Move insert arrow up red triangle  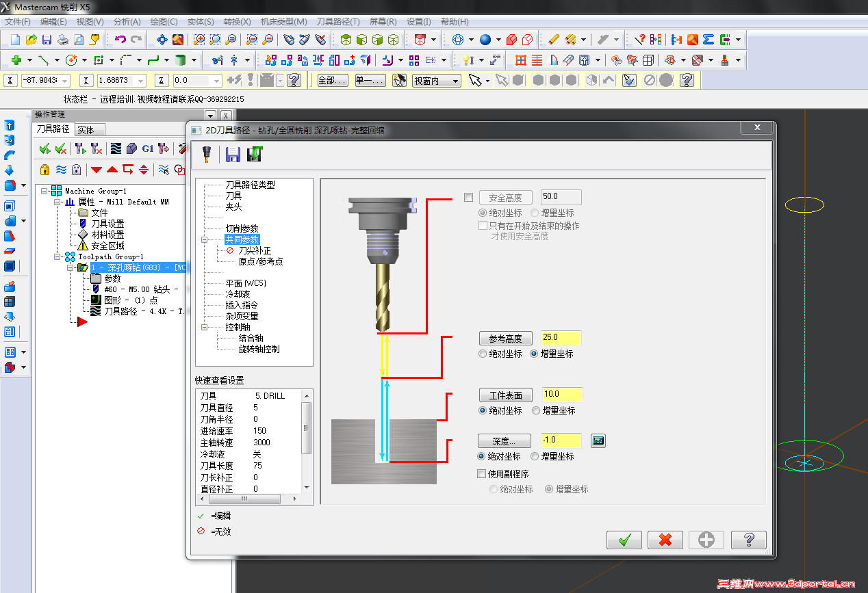[112, 170]
